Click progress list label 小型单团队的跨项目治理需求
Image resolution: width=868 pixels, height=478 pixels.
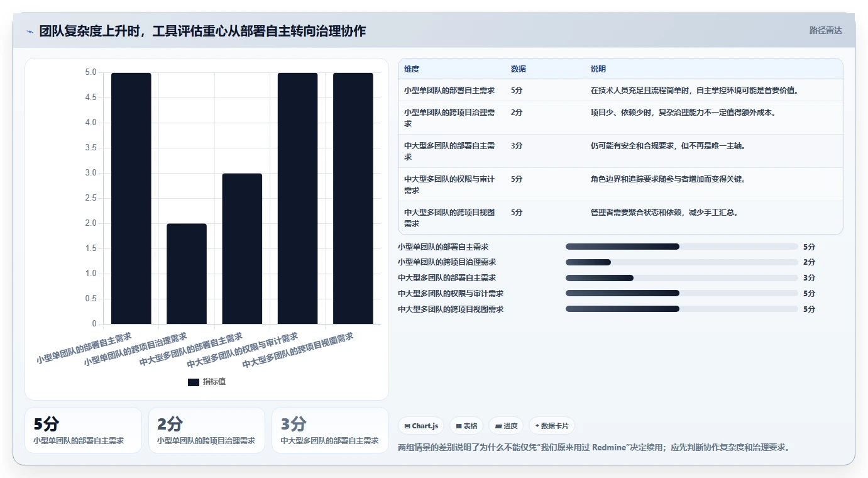point(447,262)
